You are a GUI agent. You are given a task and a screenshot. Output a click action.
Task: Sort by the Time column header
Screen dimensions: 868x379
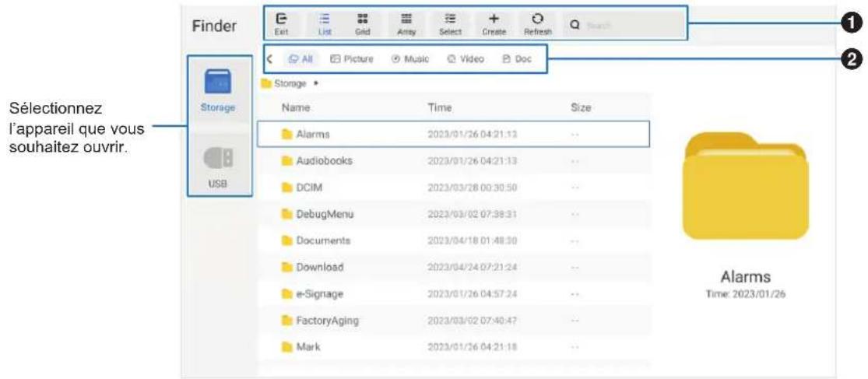click(440, 108)
